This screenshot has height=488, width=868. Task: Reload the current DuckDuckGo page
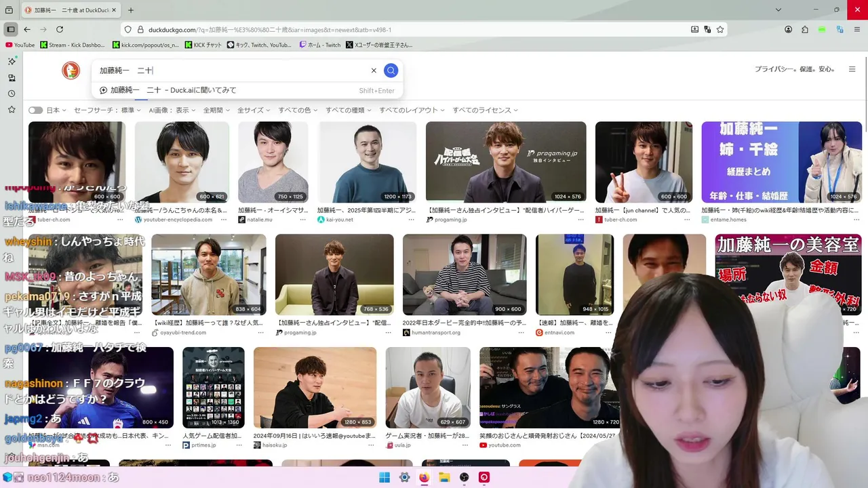(x=60, y=29)
